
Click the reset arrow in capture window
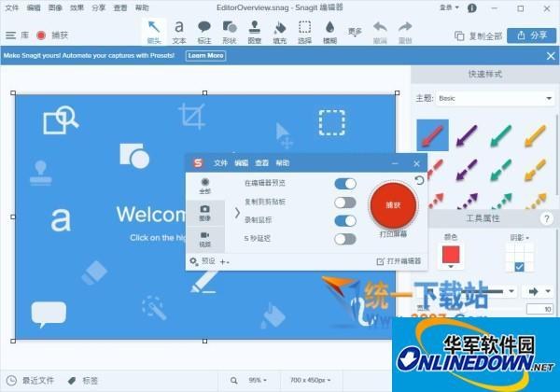419,180
